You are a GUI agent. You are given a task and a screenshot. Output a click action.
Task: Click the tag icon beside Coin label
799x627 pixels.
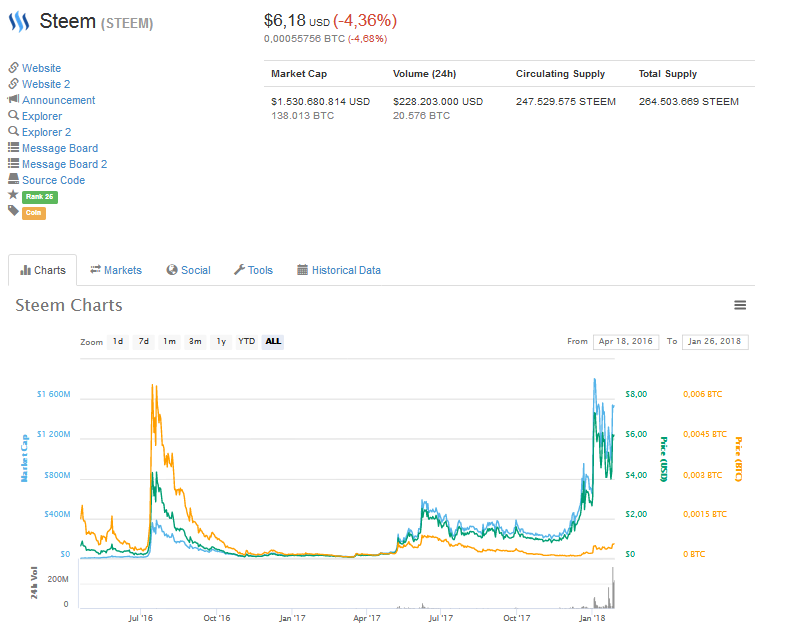[x=13, y=211]
